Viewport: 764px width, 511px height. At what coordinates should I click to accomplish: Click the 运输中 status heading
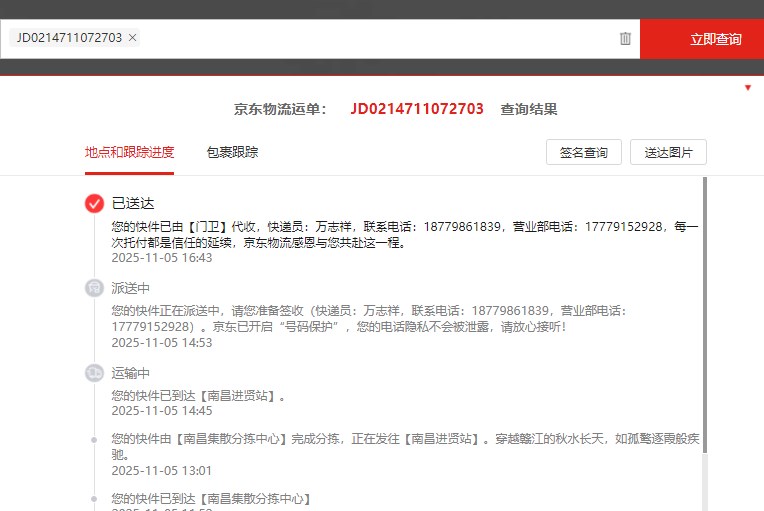[130, 373]
